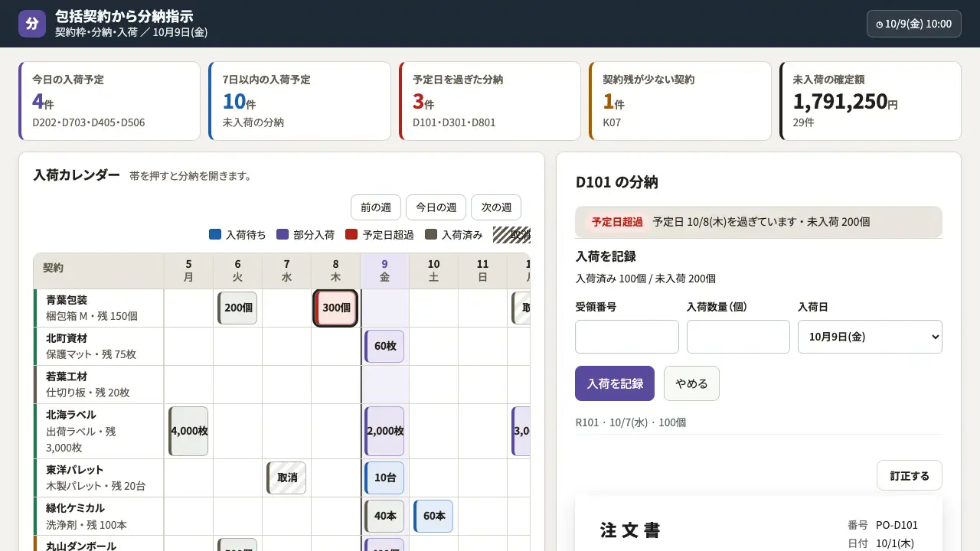Screen dimensions: 980x551
Task: Click the clock icon beside 10/9(金) 10:00
Action: (x=880, y=24)
